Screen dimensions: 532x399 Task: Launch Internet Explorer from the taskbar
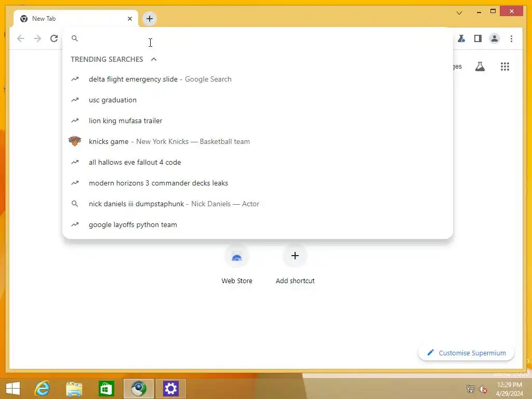43,388
